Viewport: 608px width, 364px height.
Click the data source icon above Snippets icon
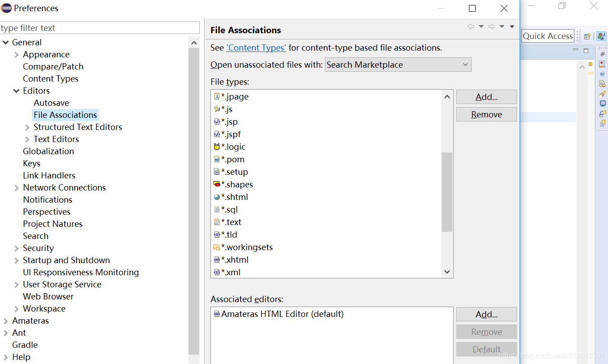[x=603, y=113]
